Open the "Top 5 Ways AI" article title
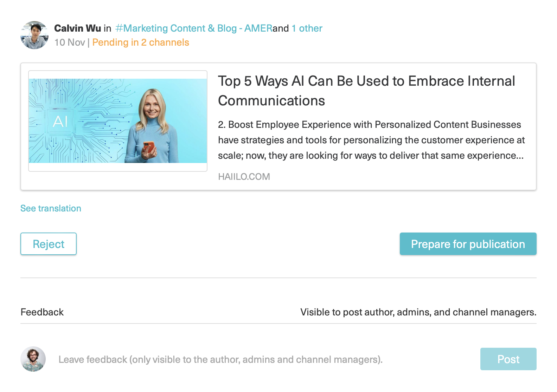Image resolution: width=557 pixels, height=392 pixels. point(366,91)
